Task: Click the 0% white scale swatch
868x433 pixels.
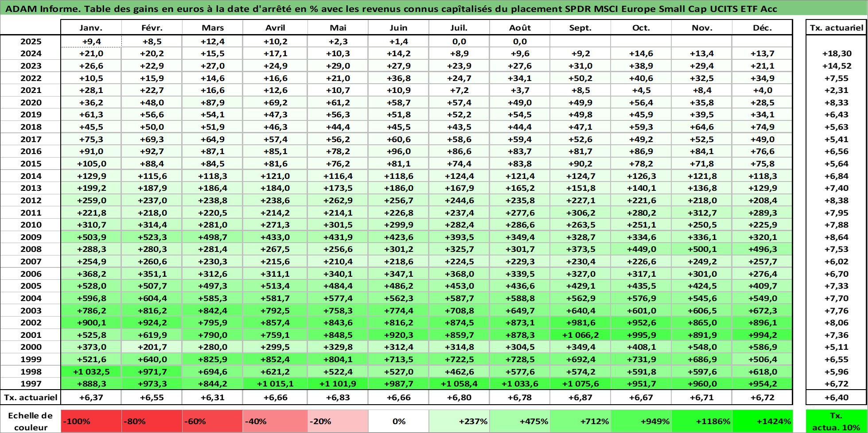Action: [x=398, y=421]
